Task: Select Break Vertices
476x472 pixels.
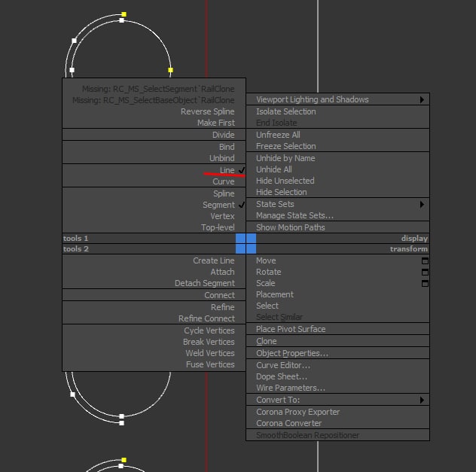Action: click(x=209, y=342)
